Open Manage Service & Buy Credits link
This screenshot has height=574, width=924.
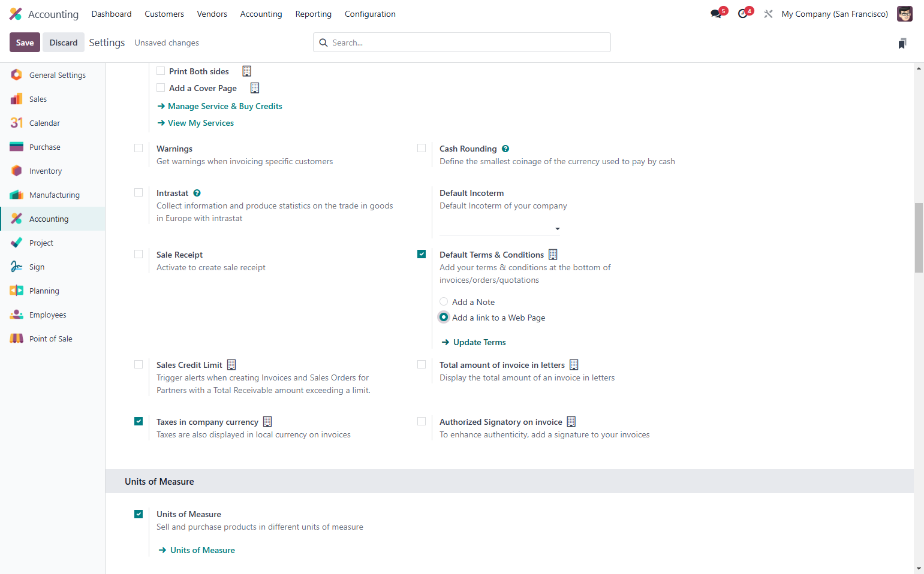click(x=220, y=106)
